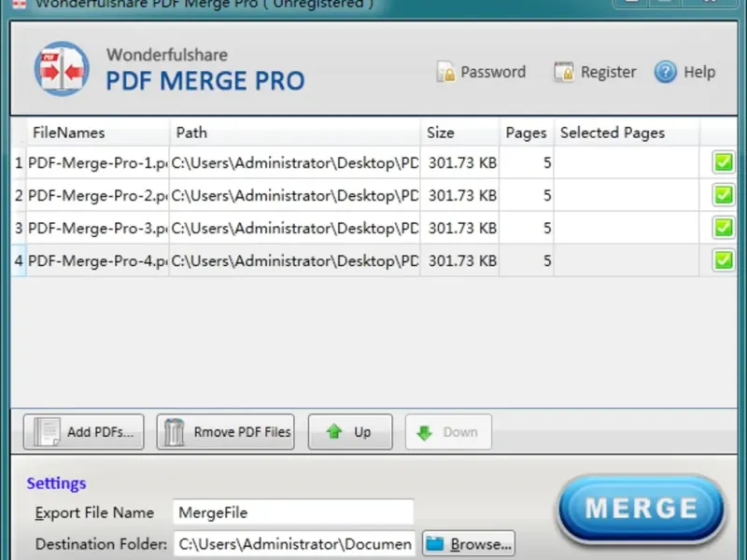Click the 301.73 KB size in row 4

[462, 260]
